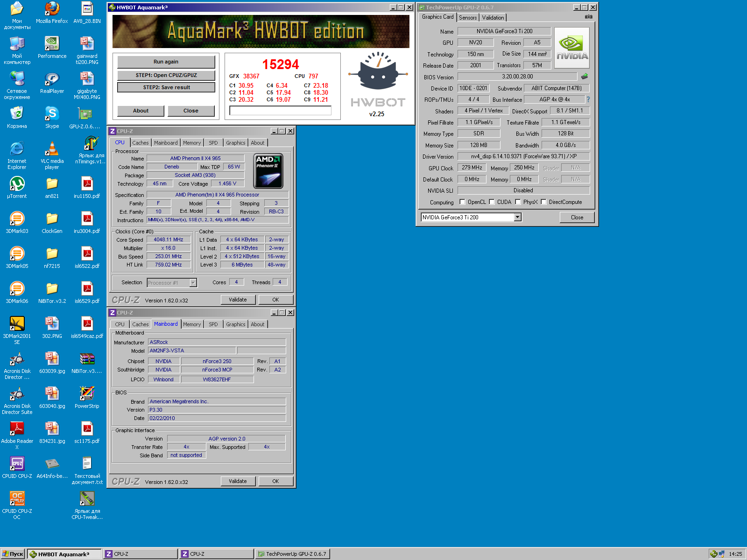
Task: Click the Core Speed 4048.11 MHz value
Action: pos(169,239)
